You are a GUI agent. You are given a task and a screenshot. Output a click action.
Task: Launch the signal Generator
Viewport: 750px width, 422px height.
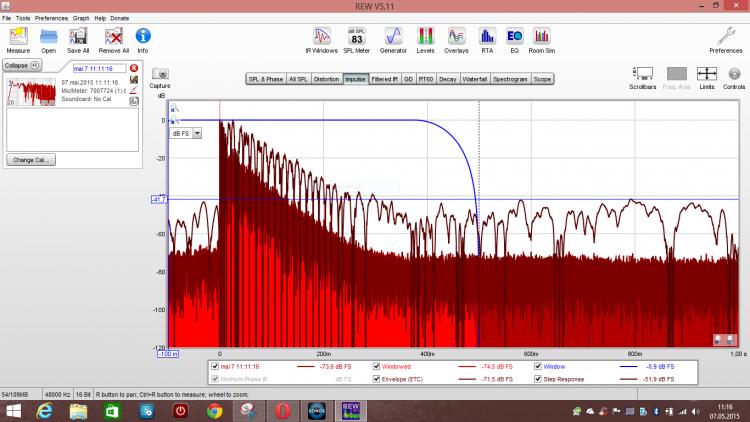(x=392, y=36)
